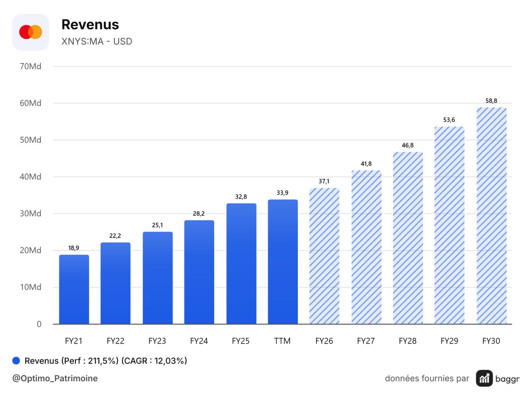Image resolution: width=532 pixels, height=399 pixels.
Task: Click the legend text Revenus (Perf : 211,5%)
Action: pyautogui.click(x=72, y=361)
